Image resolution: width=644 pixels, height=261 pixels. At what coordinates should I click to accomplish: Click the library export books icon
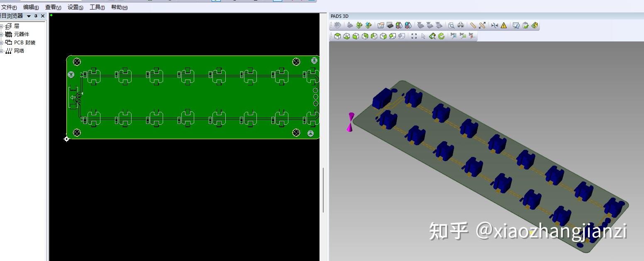tap(408, 25)
